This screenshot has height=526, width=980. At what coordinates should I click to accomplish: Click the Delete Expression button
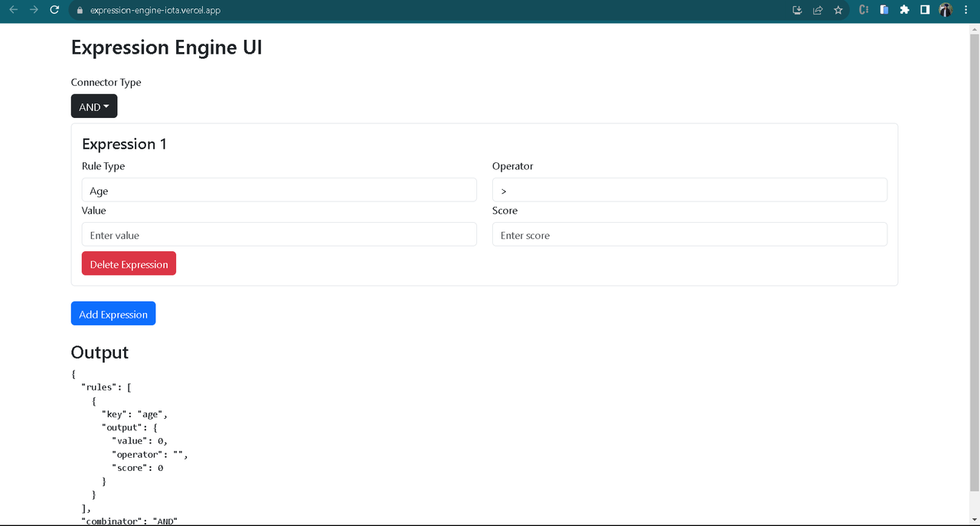click(129, 263)
